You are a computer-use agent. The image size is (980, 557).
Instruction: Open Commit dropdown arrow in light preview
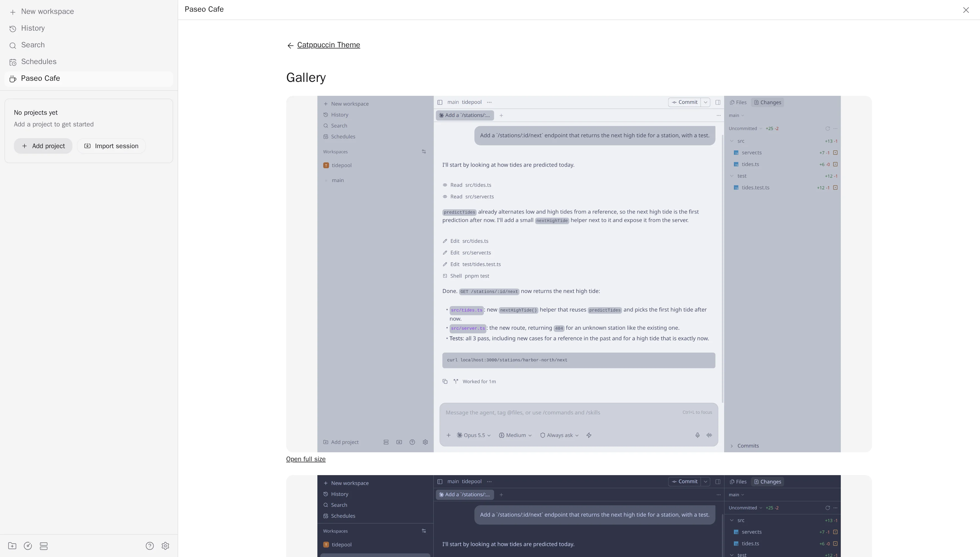tap(705, 102)
